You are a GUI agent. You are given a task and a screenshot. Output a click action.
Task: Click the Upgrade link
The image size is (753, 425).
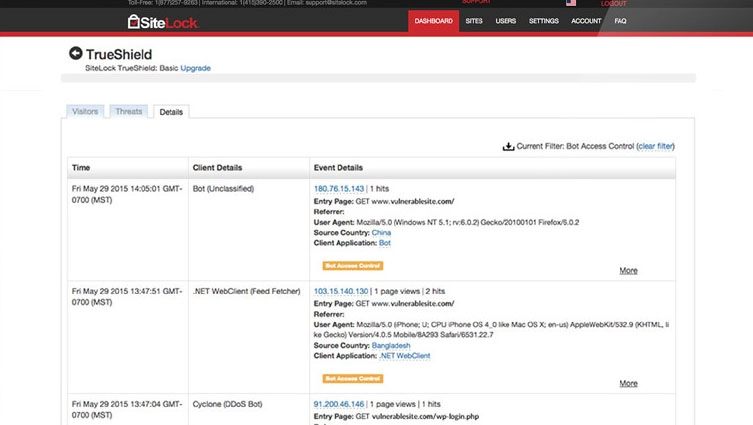[195, 68]
